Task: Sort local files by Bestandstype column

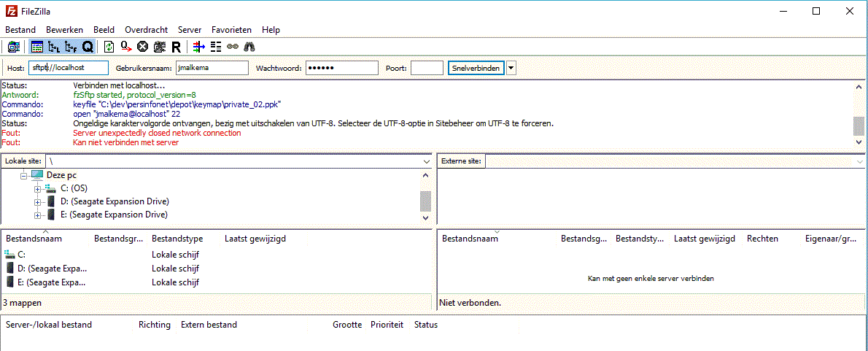Action: click(177, 239)
